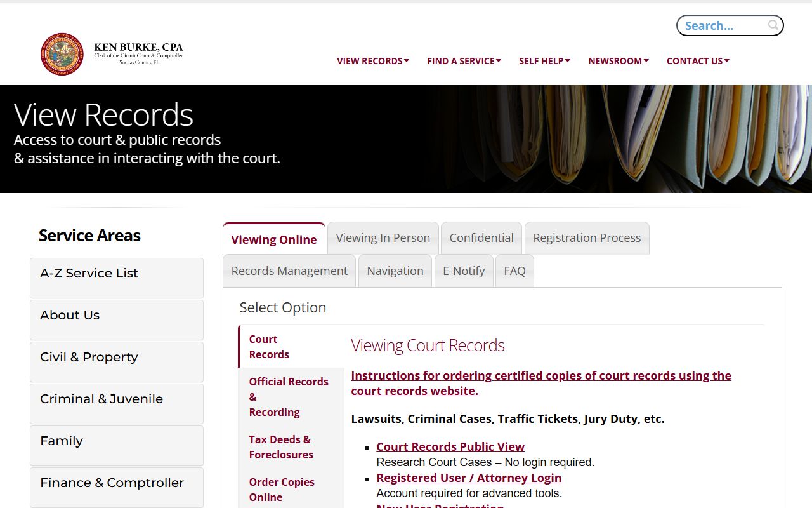Click the "Lawsuits, Criminal Cases, Traffic Tickets" line
The width and height of the screenshot is (812, 508).
[x=507, y=419]
